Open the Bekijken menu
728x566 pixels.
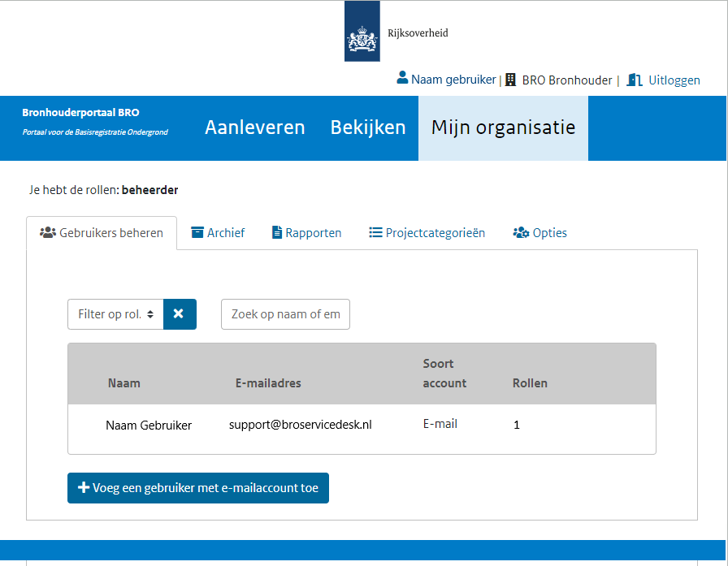[367, 127]
